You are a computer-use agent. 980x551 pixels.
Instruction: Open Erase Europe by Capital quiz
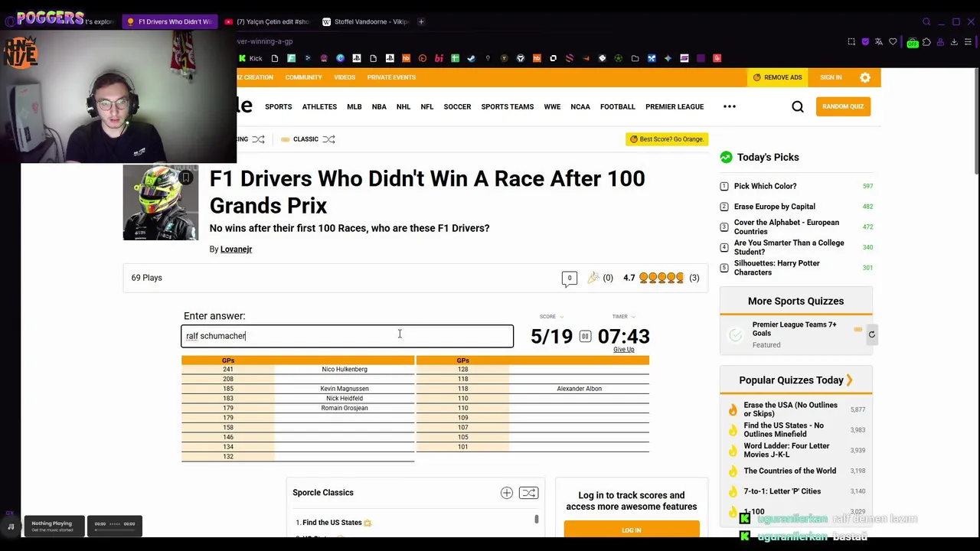pyautogui.click(x=775, y=207)
